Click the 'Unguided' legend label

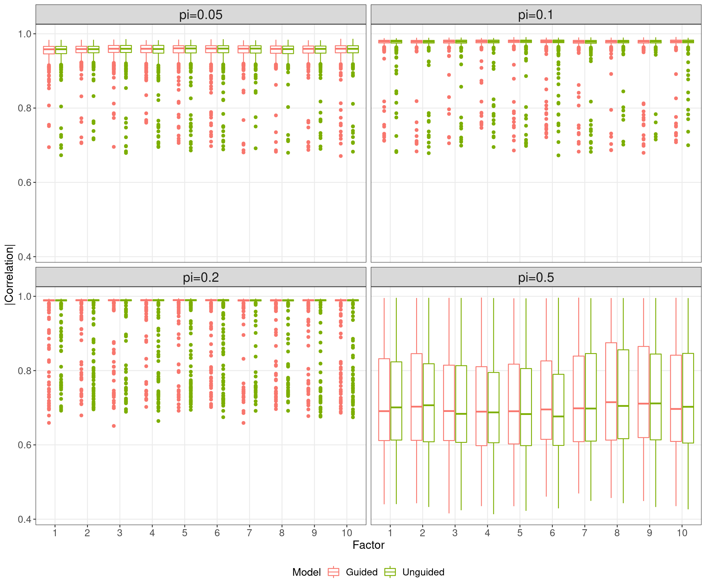click(x=423, y=572)
